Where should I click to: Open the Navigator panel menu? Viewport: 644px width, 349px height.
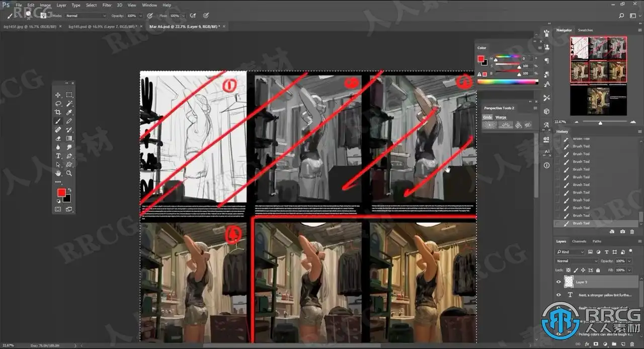(x=639, y=30)
